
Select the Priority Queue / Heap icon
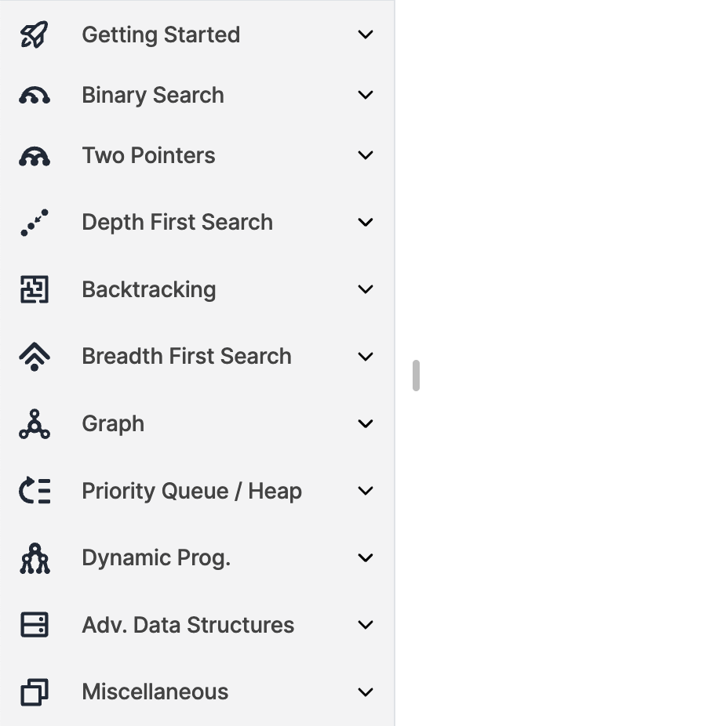pos(34,490)
